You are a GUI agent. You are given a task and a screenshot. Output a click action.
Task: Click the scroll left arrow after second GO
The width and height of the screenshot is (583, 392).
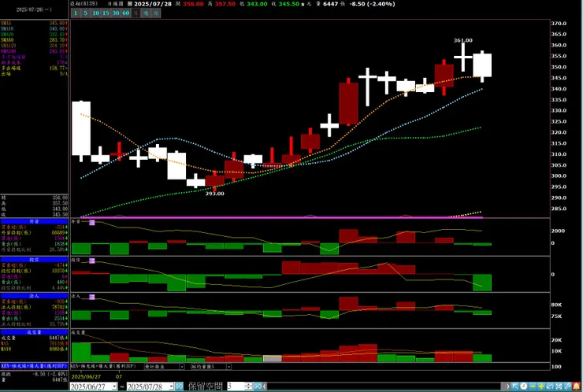[265, 386]
